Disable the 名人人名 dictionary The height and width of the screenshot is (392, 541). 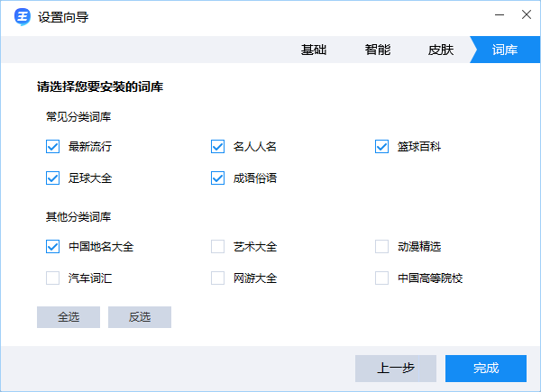(217, 146)
